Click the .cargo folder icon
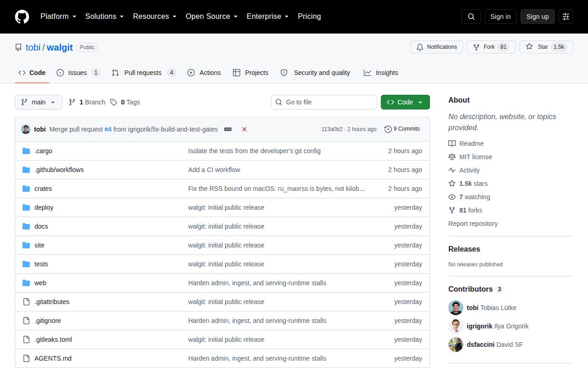The width and height of the screenshot is (588, 368). [26, 151]
